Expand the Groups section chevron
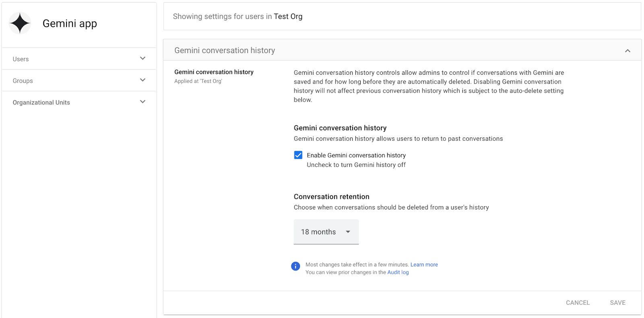This screenshot has height=318, width=644. point(142,80)
